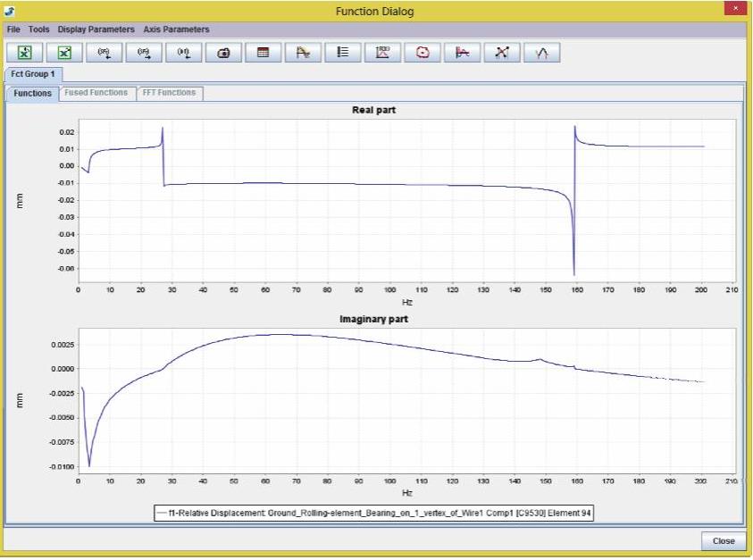Click the f1-Relative Displacement legend entry
The image size is (753, 560).
(x=373, y=513)
